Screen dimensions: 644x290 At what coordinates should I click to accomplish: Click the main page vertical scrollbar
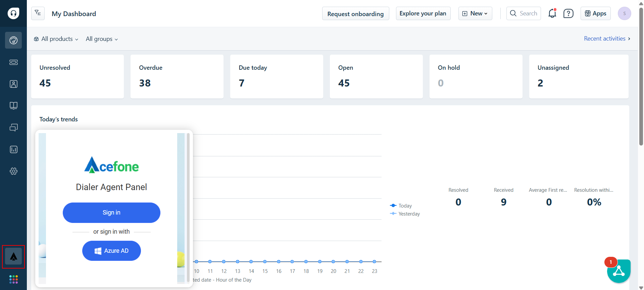pos(641,77)
